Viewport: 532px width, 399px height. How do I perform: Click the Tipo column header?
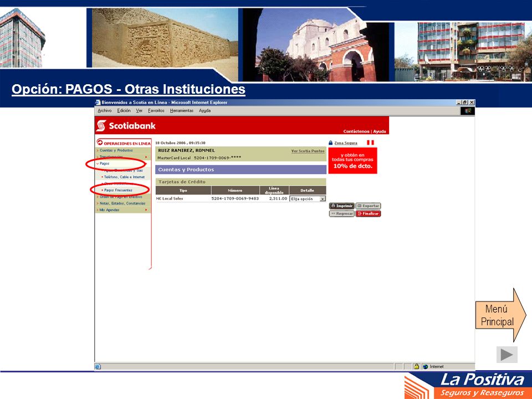coord(183,190)
